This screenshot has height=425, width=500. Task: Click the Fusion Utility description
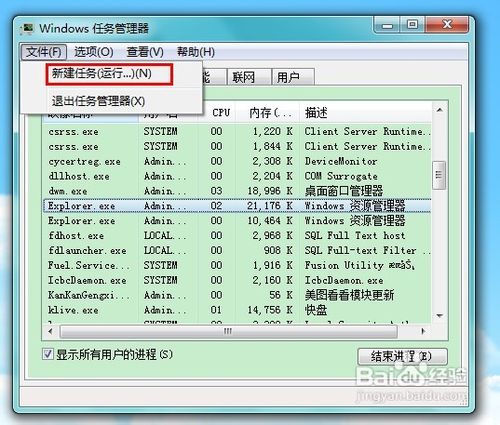(x=359, y=265)
